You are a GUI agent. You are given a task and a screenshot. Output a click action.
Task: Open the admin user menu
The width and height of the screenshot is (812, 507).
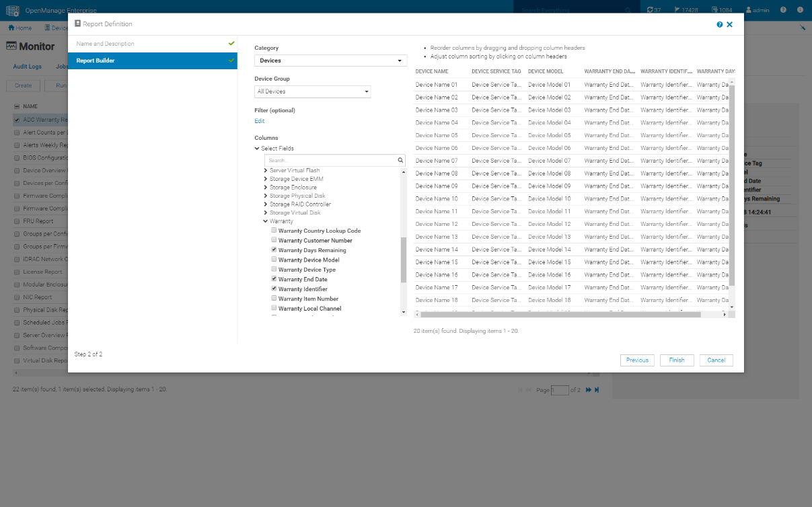pos(758,10)
